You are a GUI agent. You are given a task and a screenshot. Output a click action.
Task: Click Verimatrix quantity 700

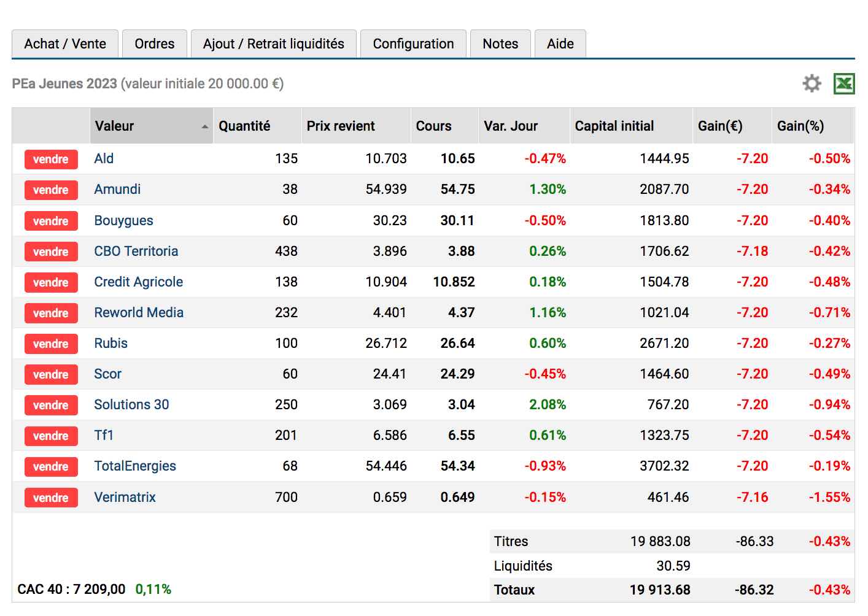click(286, 497)
